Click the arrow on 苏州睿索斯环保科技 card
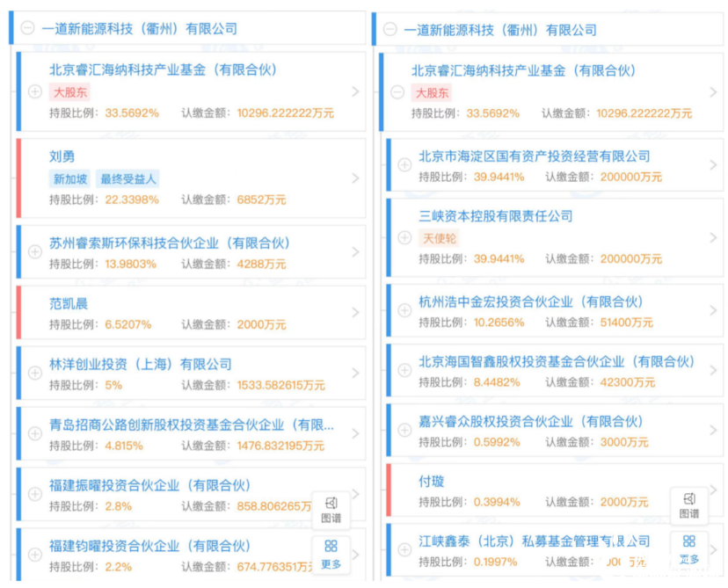Viewport: 728px width, 588px height. (x=355, y=251)
